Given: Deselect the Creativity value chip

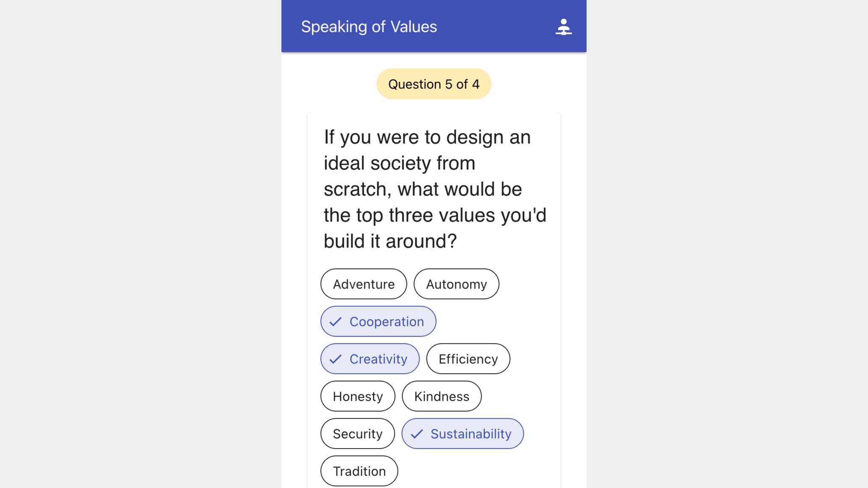Looking at the screenshot, I should (x=370, y=359).
